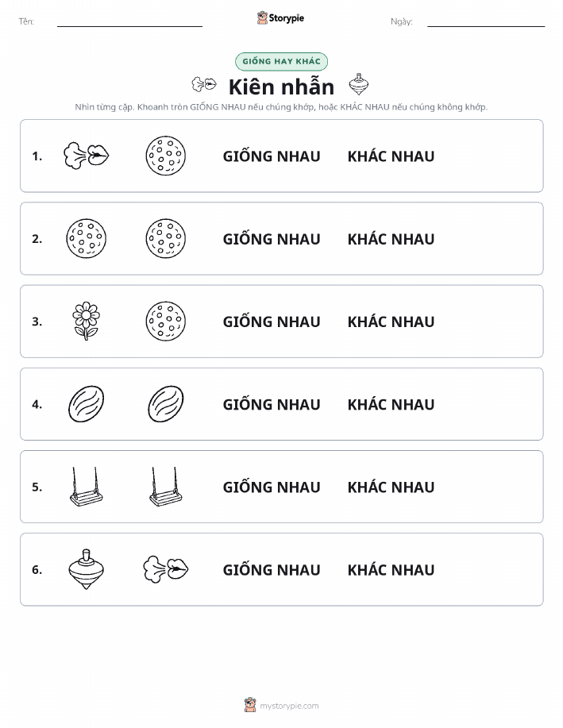
Task: Click the blowing mouth icon in row 6
Action: 166,569
